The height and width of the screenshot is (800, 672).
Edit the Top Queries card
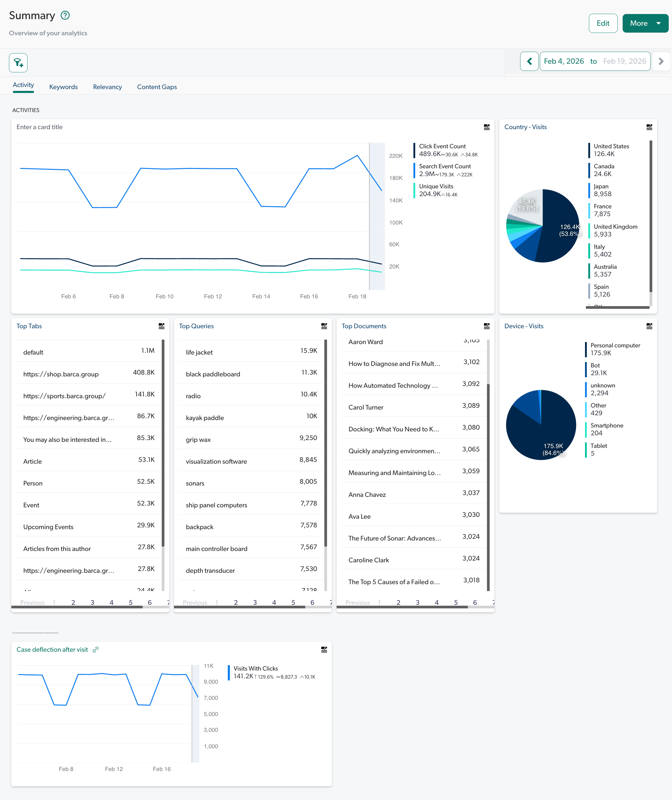(324, 326)
